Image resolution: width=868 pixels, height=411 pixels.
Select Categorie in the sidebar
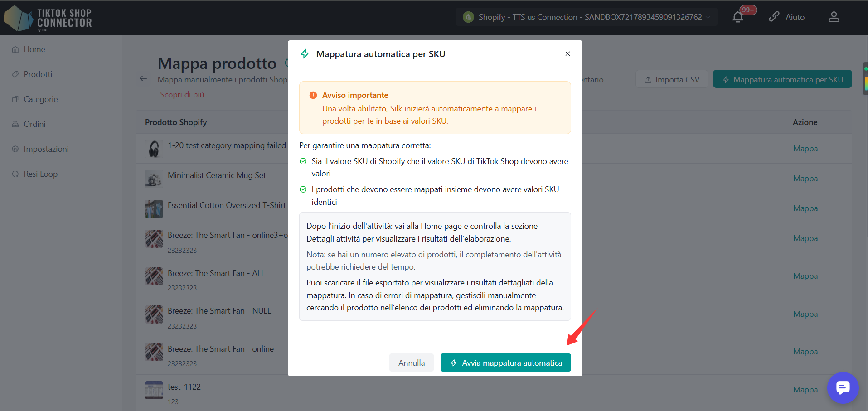[x=41, y=99]
